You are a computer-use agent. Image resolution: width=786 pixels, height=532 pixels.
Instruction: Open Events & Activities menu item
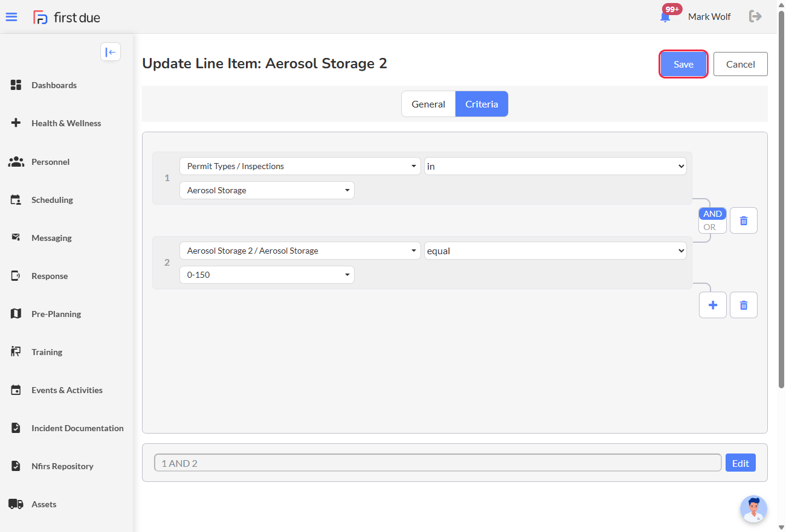[x=66, y=390]
